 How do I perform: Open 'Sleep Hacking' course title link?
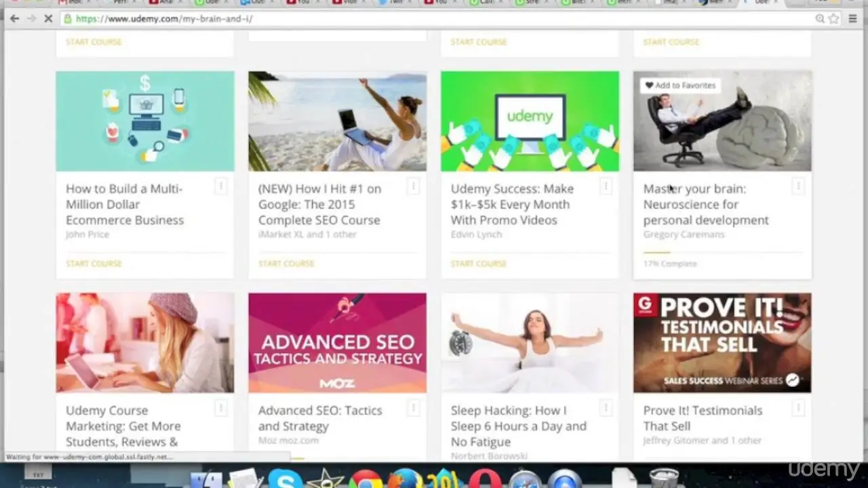pyautogui.click(x=518, y=426)
